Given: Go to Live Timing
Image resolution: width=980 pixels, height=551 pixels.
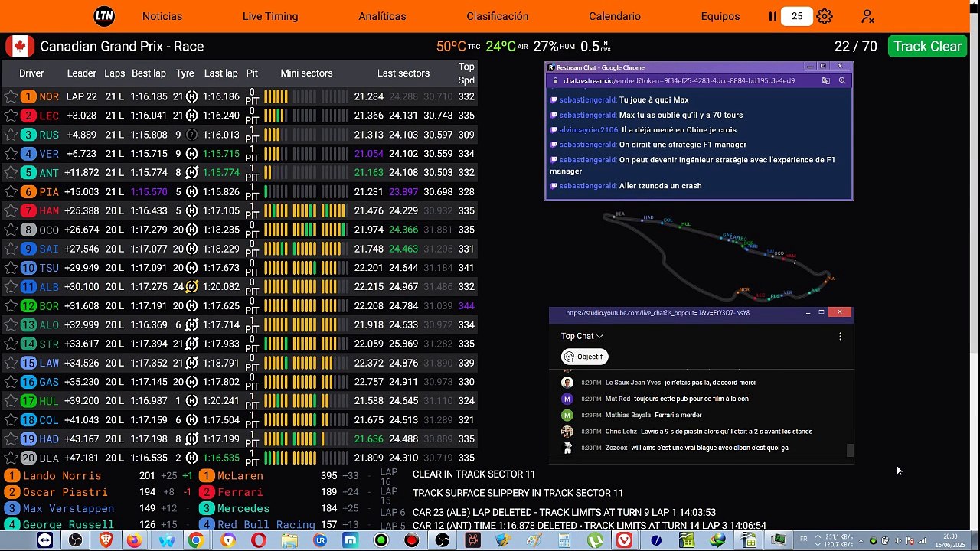Looking at the screenshot, I should click(270, 16).
